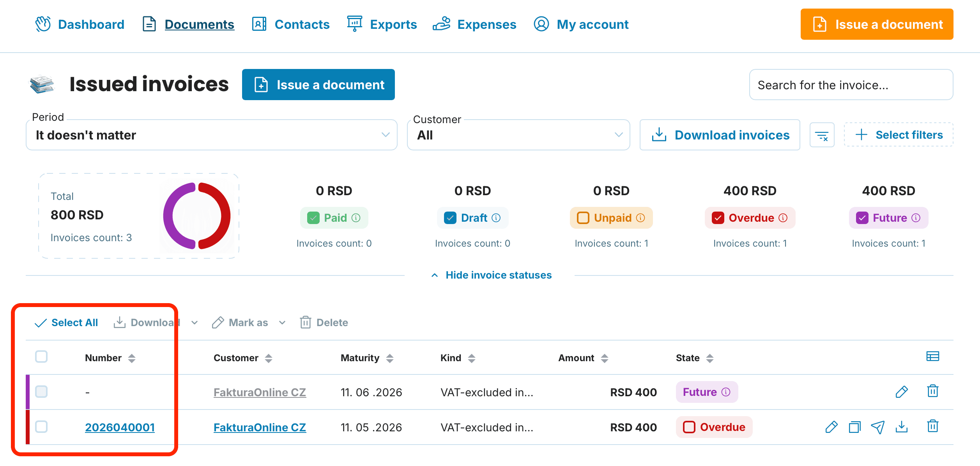Delete the Future invoice via trash icon
The height and width of the screenshot is (466, 980).
pyautogui.click(x=932, y=391)
